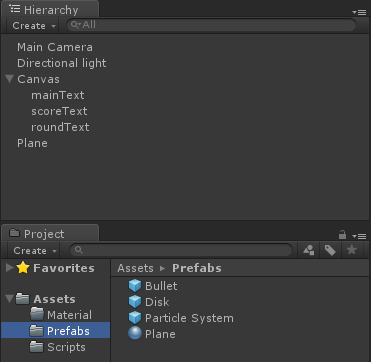Select the Particle System prefab icon
This screenshot has height=362, width=371.
[135, 318]
